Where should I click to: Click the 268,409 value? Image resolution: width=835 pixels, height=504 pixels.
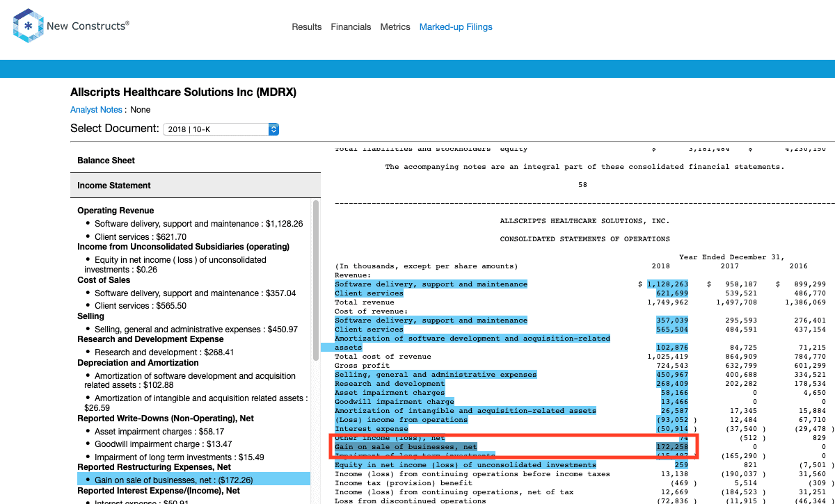pos(672,384)
